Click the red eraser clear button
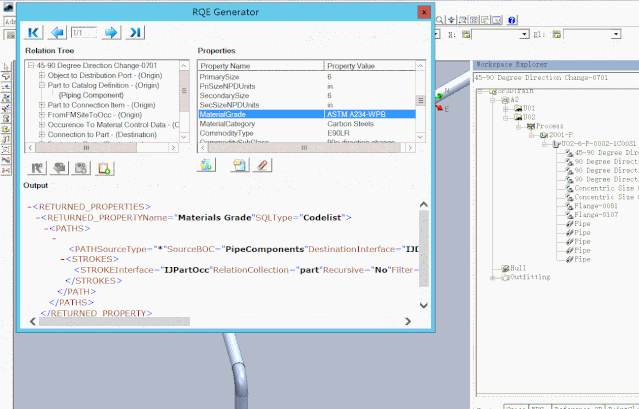 click(262, 165)
